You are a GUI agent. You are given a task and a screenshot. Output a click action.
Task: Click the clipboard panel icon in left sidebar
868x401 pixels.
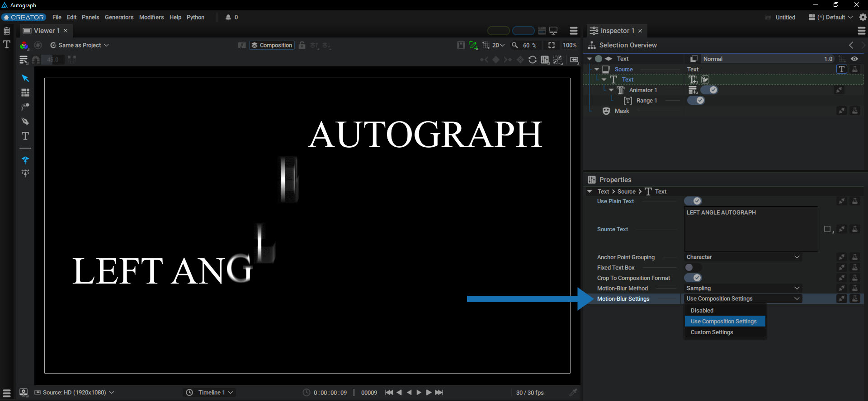[x=7, y=31]
